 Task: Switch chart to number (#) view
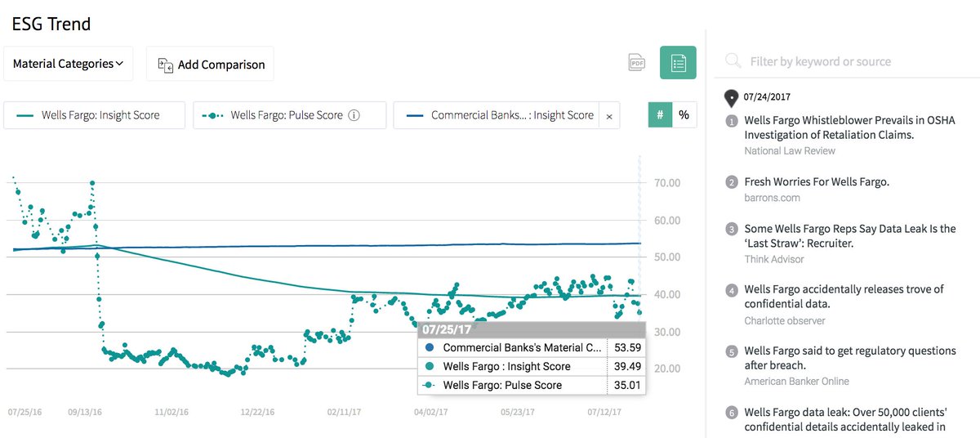660,114
